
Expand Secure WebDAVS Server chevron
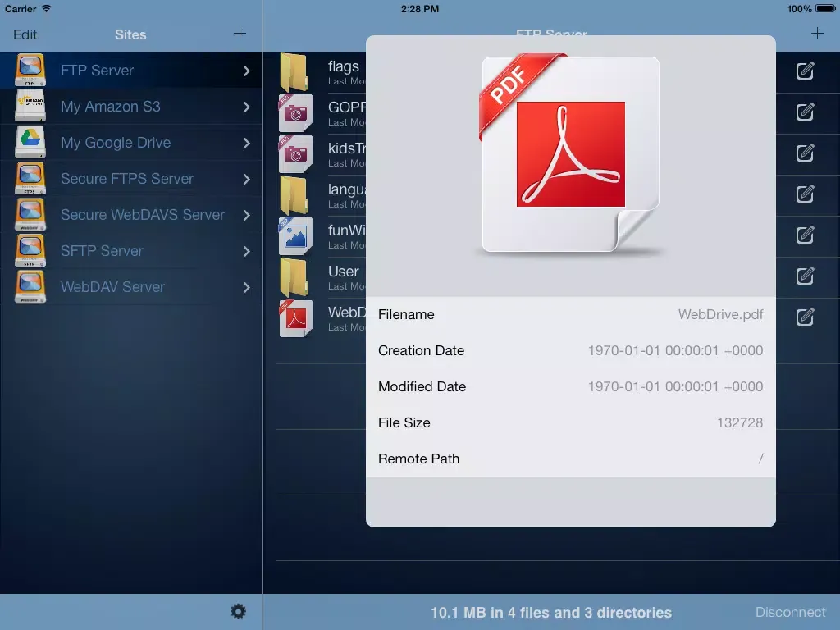[x=246, y=215]
